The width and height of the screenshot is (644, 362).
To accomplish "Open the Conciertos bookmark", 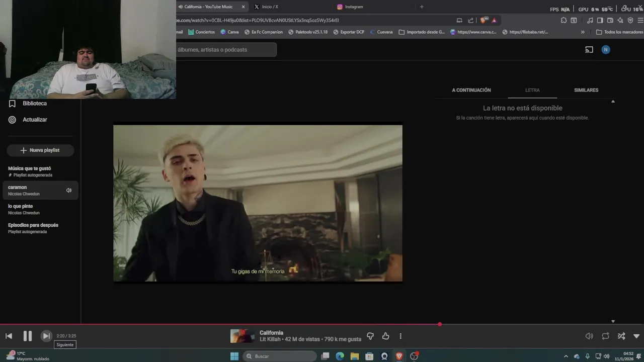I will pyautogui.click(x=201, y=32).
